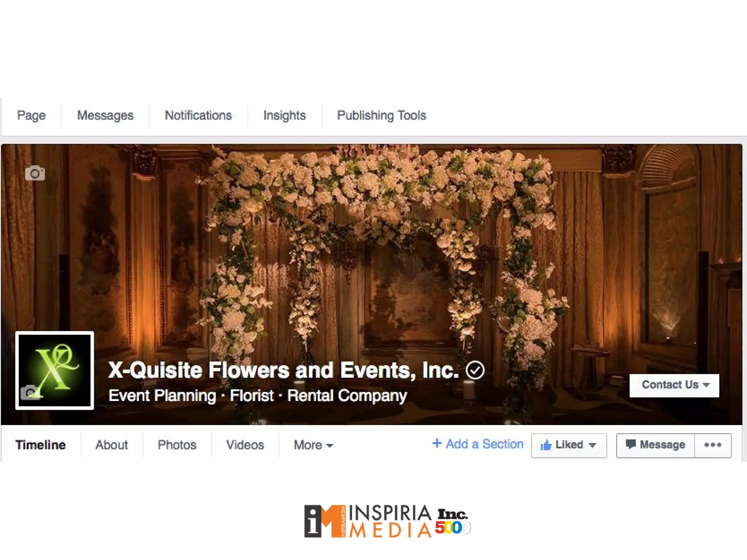Click the Inc. 5000 logo

click(x=453, y=522)
